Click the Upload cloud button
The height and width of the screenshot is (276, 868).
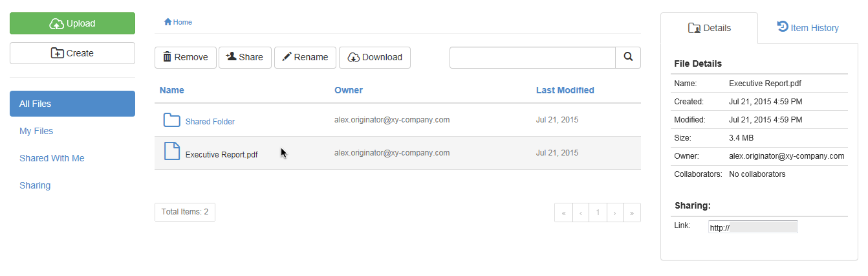[72, 23]
